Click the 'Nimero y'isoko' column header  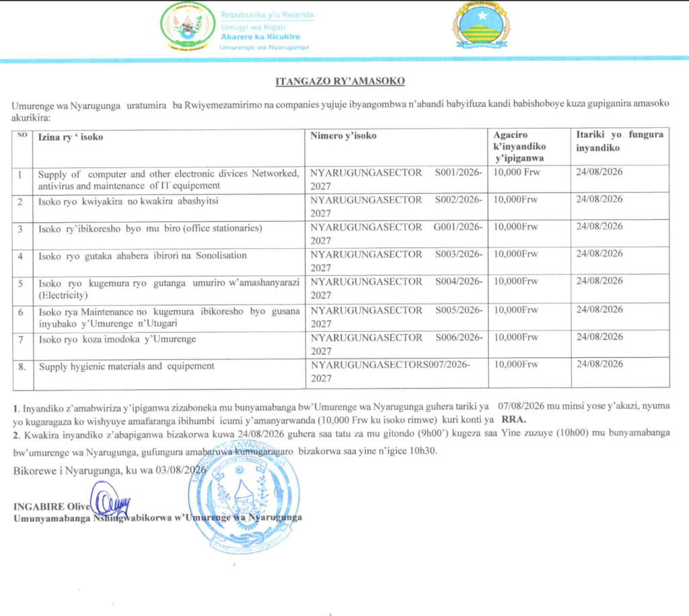coord(343,136)
